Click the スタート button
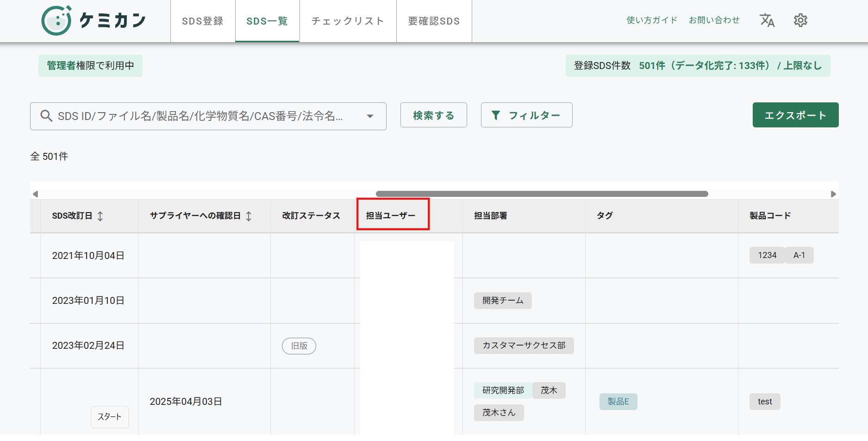This screenshot has width=868, height=441. (x=110, y=417)
